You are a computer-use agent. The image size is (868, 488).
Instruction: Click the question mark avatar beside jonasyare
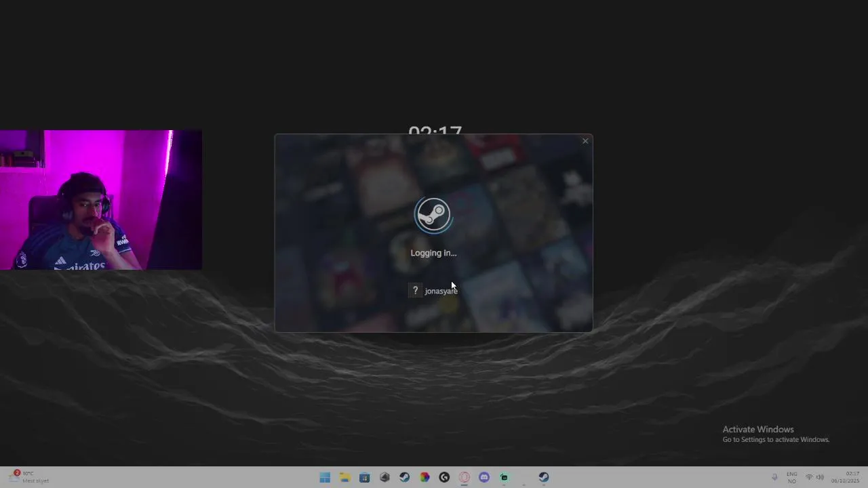[415, 291]
